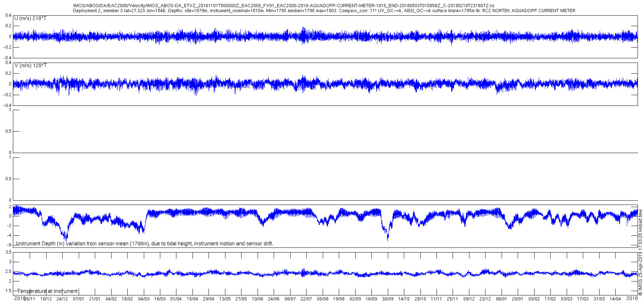Select the '14/04' date label

pos(615,299)
